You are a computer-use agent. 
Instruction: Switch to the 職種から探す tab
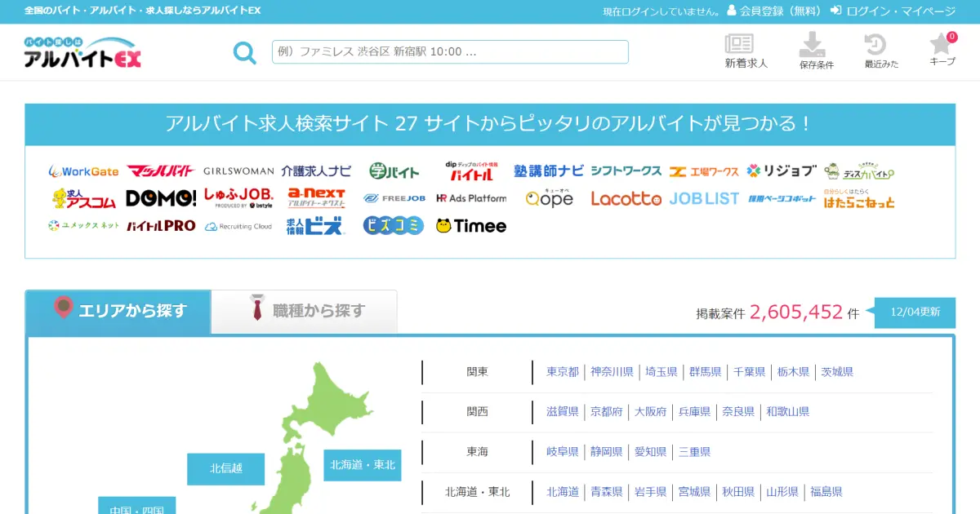click(x=305, y=311)
